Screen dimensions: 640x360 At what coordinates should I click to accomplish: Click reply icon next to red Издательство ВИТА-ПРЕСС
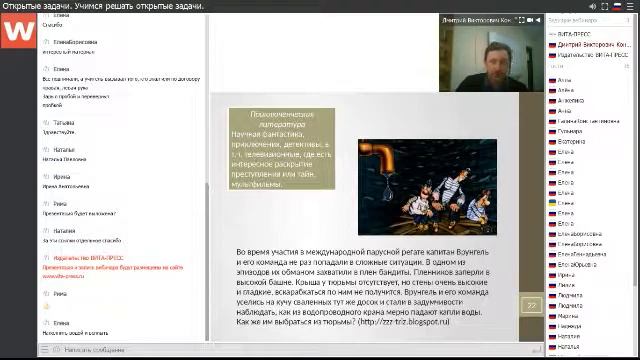[46, 258]
